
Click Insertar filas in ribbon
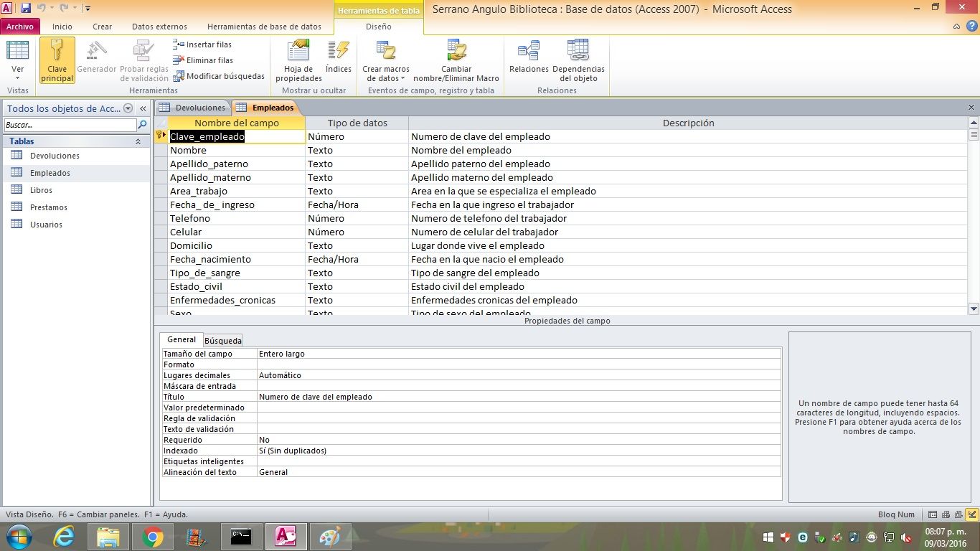click(202, 44)
